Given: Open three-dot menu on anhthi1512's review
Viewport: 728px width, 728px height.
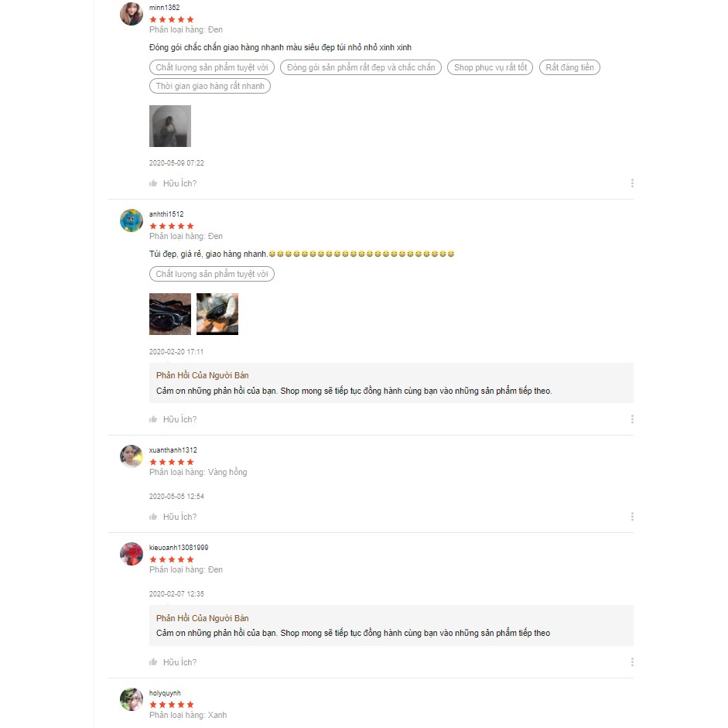Looking at the screenshot, I should tap(632, 419).
